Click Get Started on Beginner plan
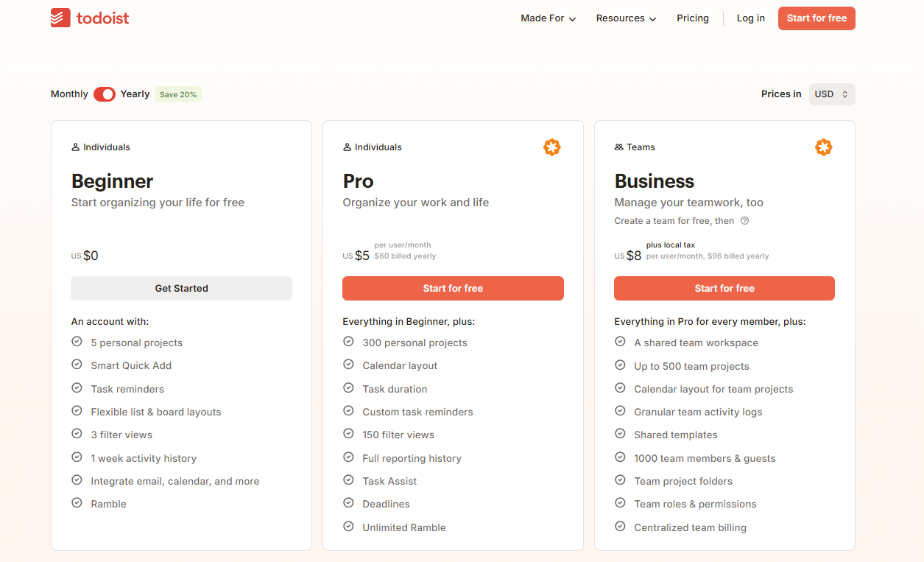The height and width of the screenshot is (562, 924). click(181, 288)
